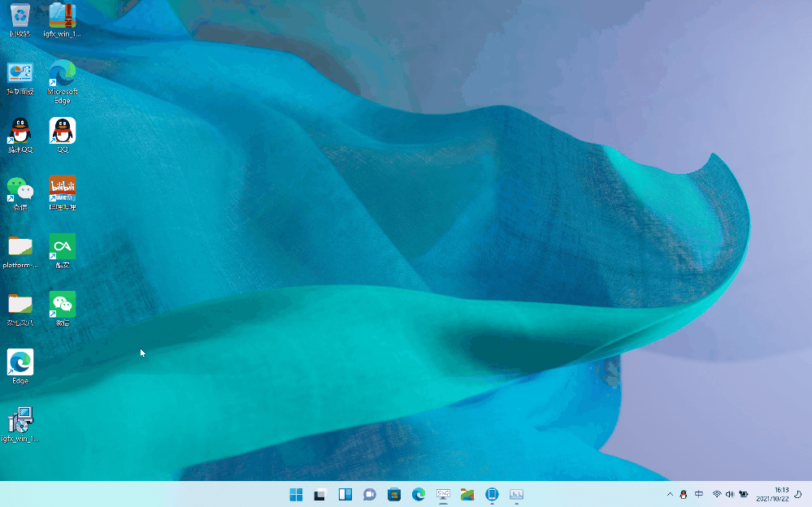Select the bilibili (哔哩哔哩) desktop shortcut
Viewport: 812px width, 507px height.
[x=62, y=193]
